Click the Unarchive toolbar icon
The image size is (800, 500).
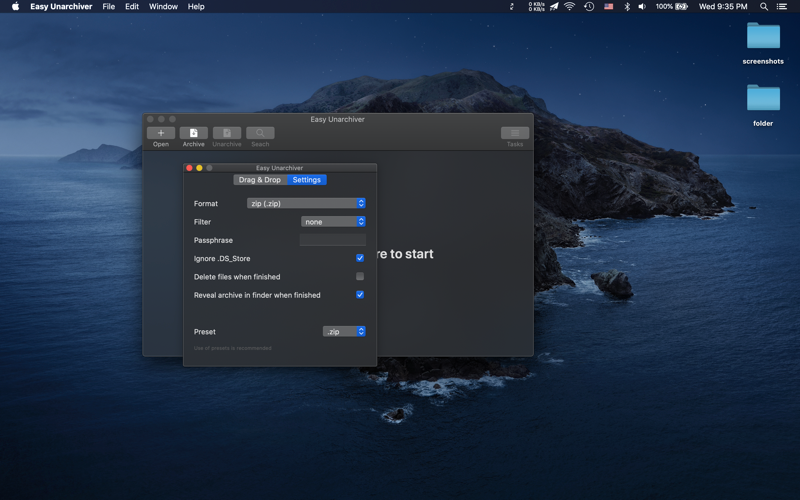click(x=227, y=133)
